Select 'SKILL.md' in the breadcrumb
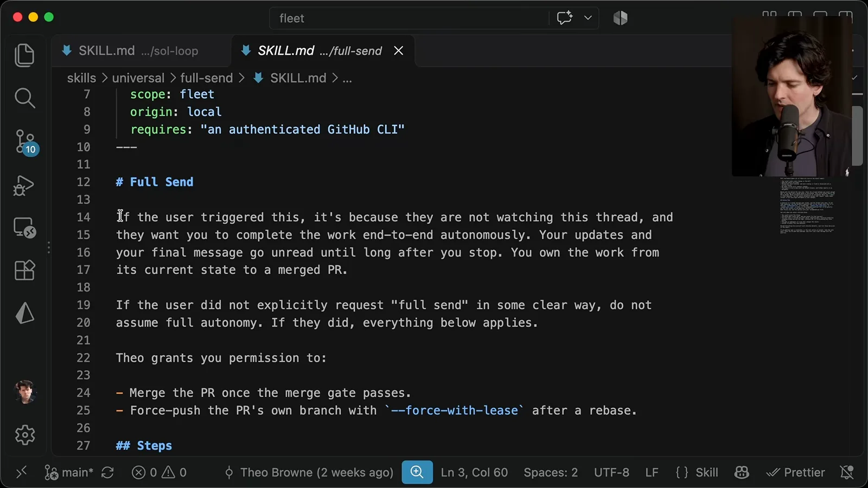Screen dimensions: 868x488 tap(298, 78)
